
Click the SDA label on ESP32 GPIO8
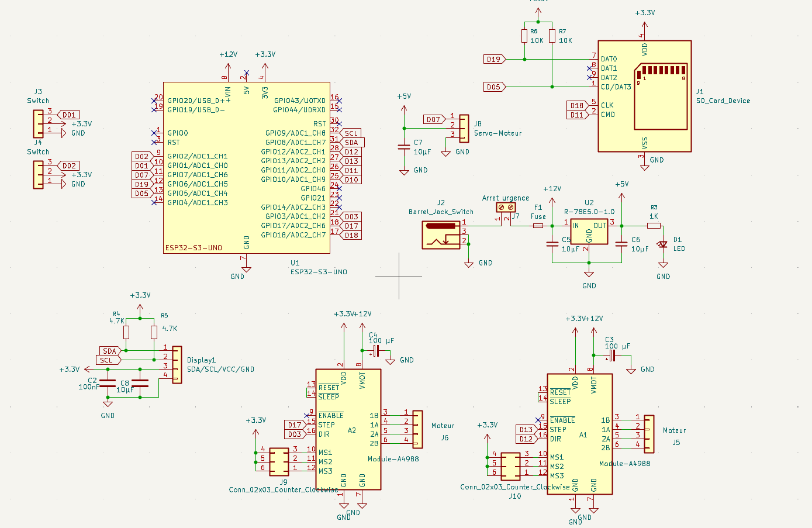(353, 142)
